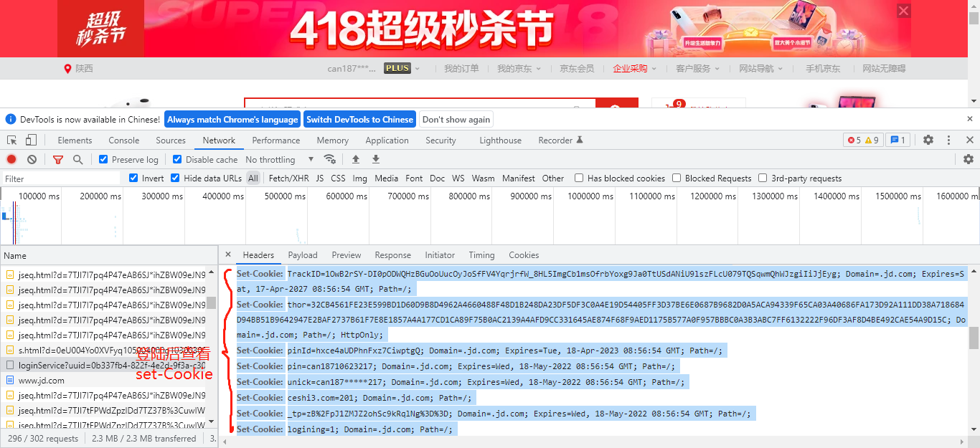This screenshot has height=448, width=980.
Task: Open 京东会员 link
Action: pyautogui.click(x=577, y=69)
